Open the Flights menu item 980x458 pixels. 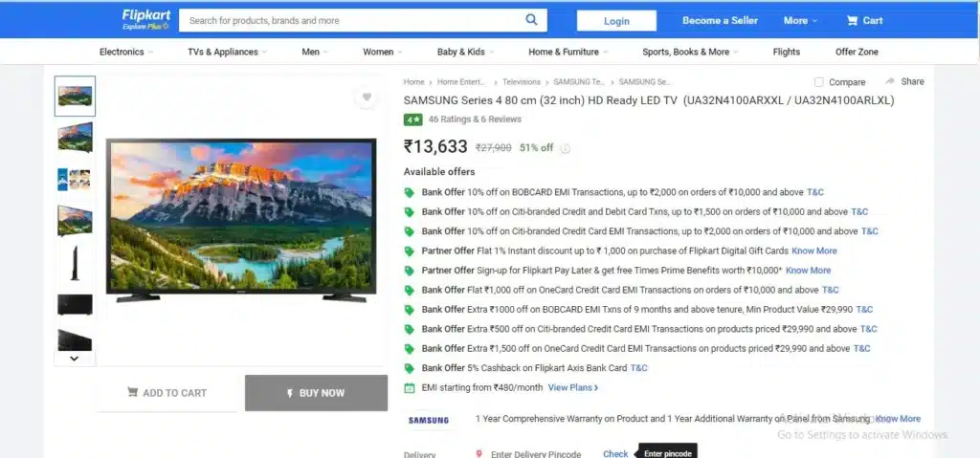click(787, 52)
